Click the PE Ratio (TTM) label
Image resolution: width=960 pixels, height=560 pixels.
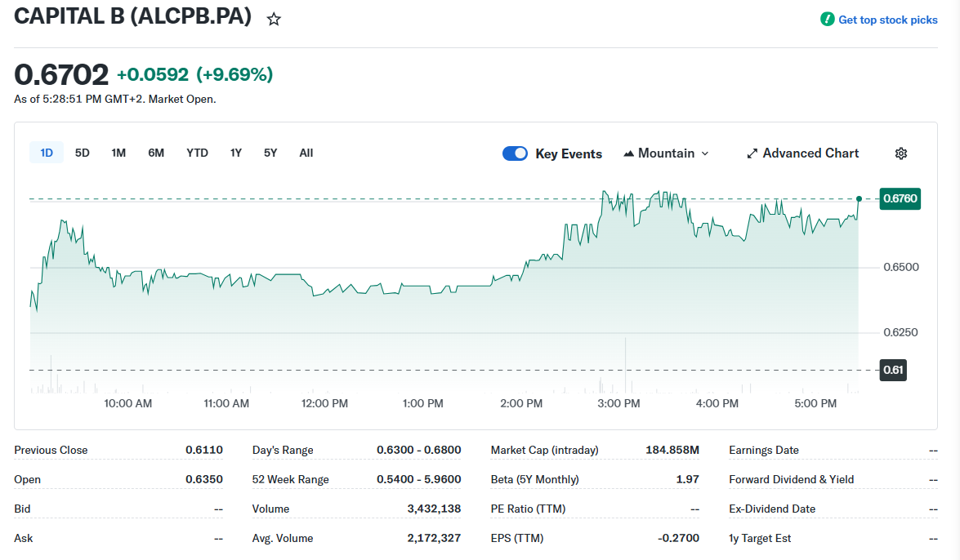tap(528, 509)
